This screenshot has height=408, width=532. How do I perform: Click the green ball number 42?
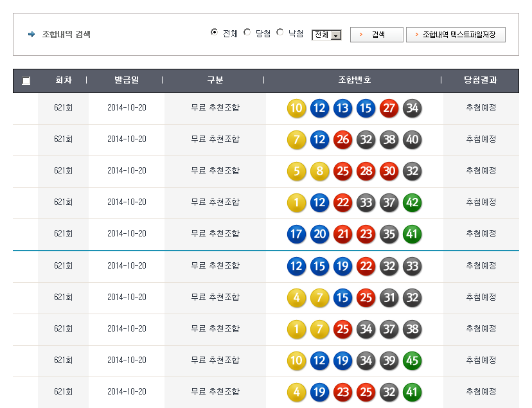click(412, 202)
